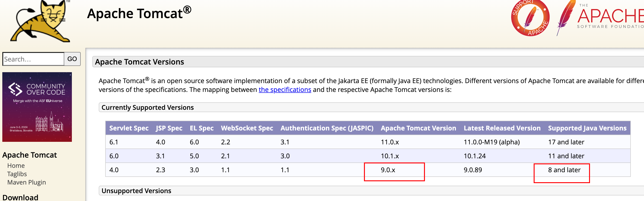
Task: Select the 10.1.24 release cell
Action: point(475,156)
